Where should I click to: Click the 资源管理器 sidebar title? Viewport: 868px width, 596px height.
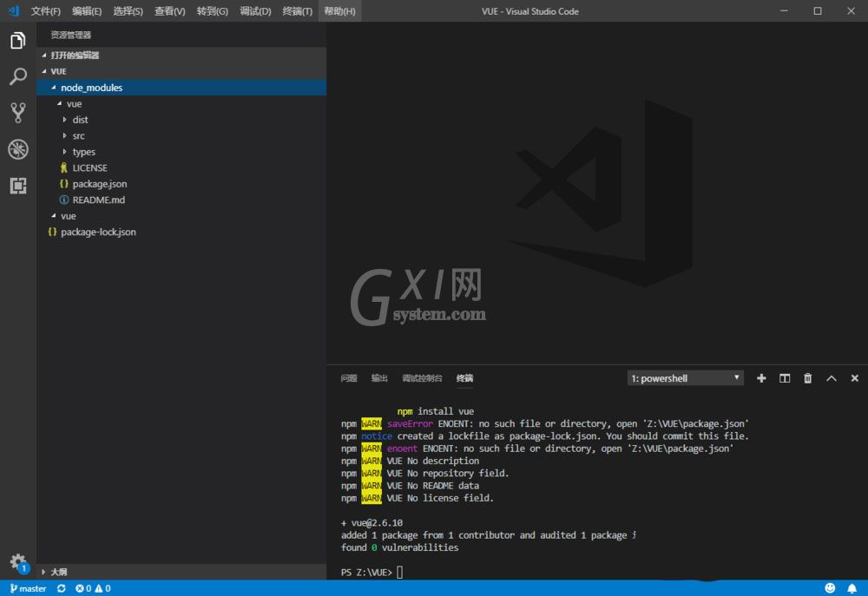[71, 35]
